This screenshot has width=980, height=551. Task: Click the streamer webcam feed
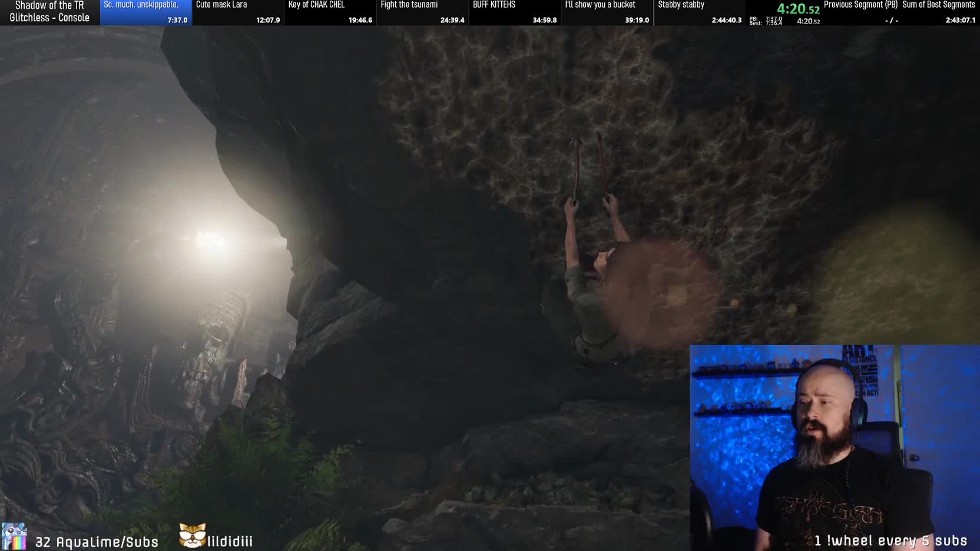[835, 448]
